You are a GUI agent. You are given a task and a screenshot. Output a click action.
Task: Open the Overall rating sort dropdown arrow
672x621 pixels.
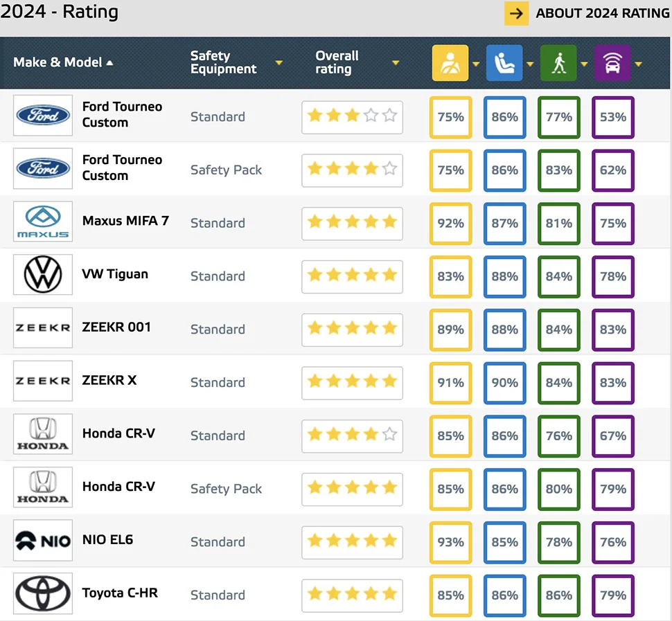[x=396, y=63]
